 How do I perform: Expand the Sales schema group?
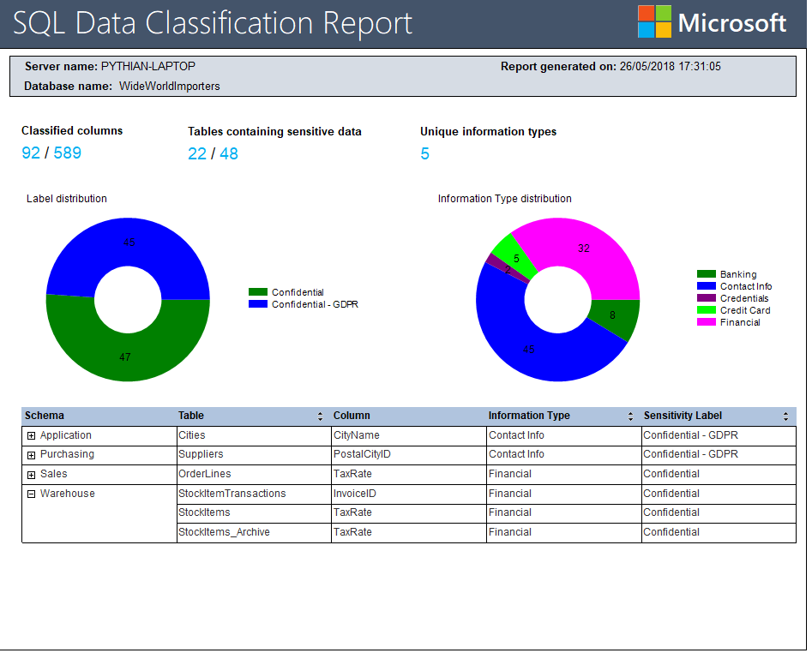pyautogui.click(x=31, y=475)
